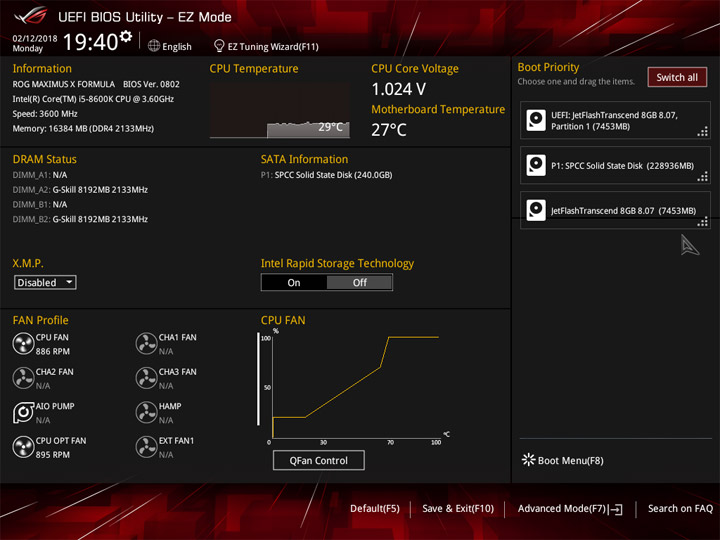This screenshot has width=720, height=540.
Task: Select the AIO PUMP icon
Action: pyautogui.click(x=23, y=413)
